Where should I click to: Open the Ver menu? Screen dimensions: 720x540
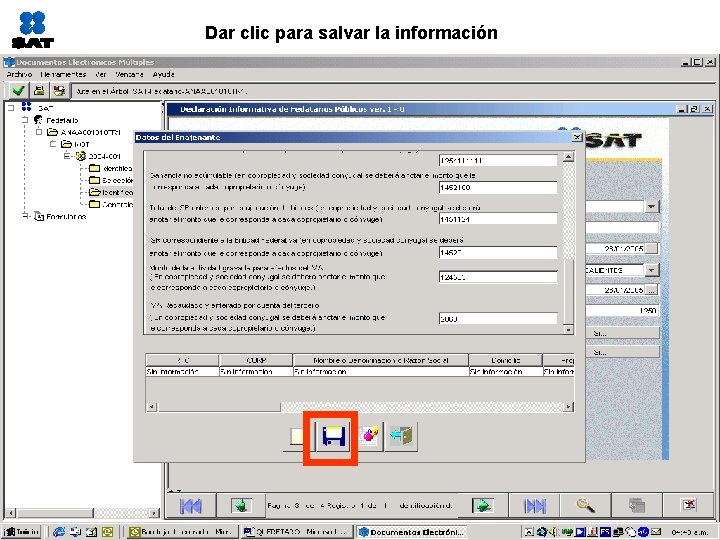101,74
